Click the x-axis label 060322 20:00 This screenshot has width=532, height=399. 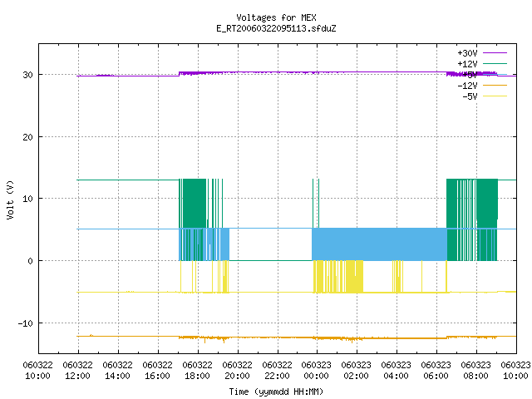click(x=238, y=371)
